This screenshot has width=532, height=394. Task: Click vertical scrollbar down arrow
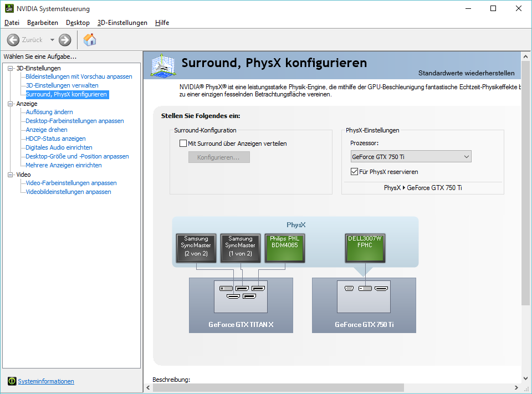[x=525, y=378]
